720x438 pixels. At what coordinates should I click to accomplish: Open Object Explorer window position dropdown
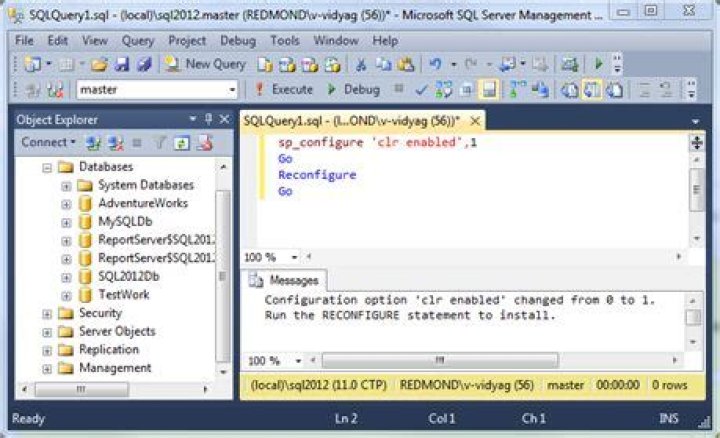193,119
